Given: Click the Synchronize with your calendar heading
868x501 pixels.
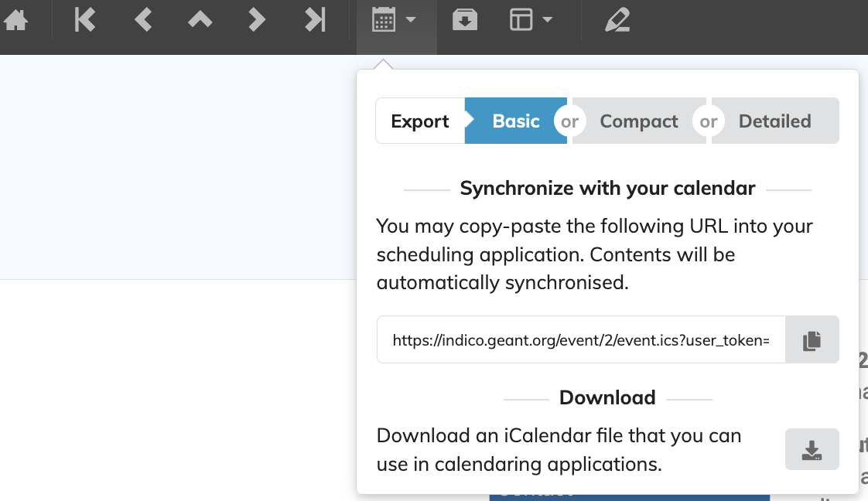Looking at the screenshot, I should (607, 189).
